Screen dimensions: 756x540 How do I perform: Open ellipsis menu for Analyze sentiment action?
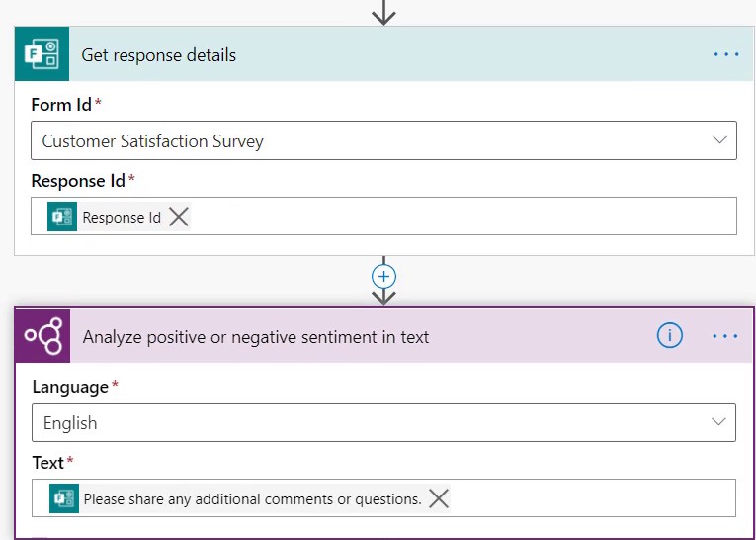pyautogui.click(x=725, y=336)
